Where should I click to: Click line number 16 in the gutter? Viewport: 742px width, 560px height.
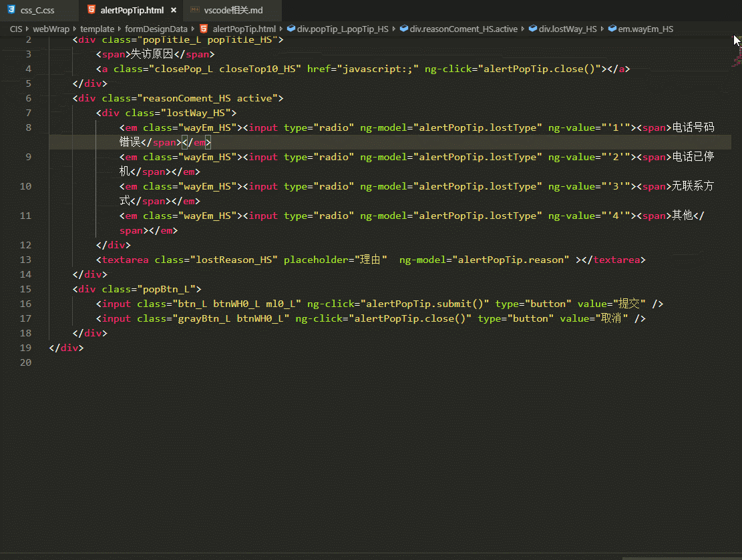[25, 303]
